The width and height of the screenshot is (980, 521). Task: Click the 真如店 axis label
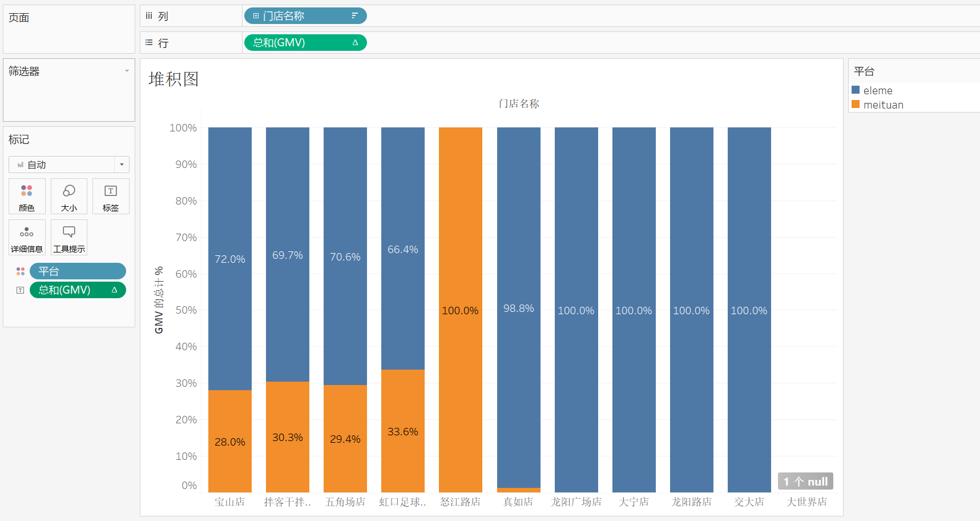[518, 502]
